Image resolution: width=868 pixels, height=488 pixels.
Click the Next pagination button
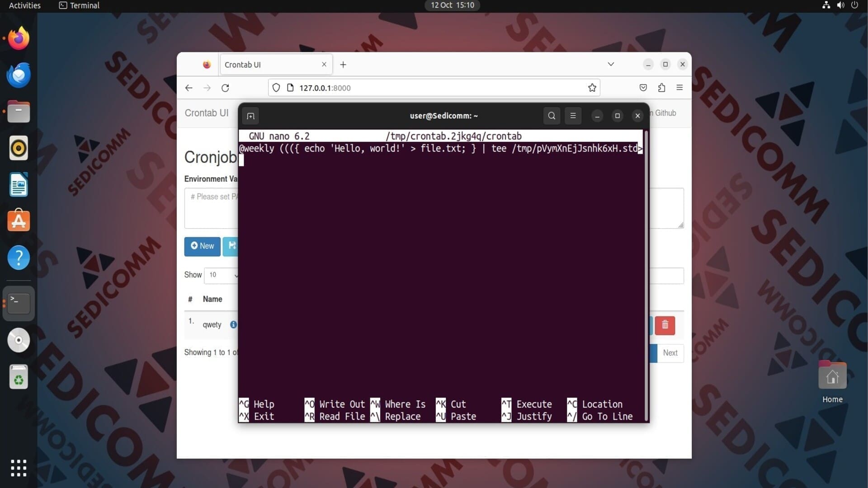[x=670, y=353]
